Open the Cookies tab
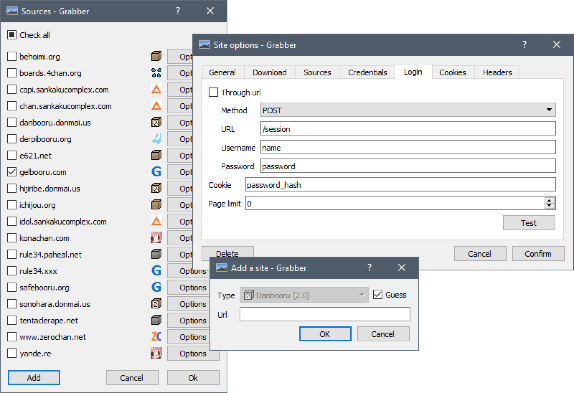Screen dimensions: 574x393 (x=453, y=72)
